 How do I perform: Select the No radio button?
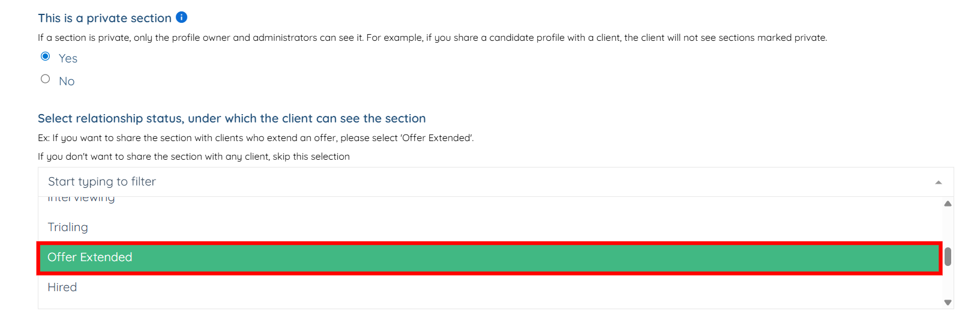[45, 79]
